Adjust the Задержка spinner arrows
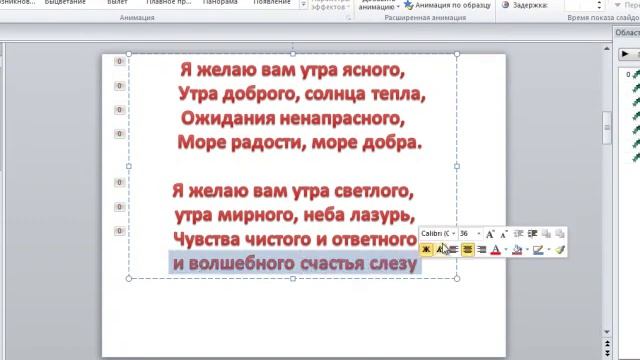Screen dimensions: 640x360 coord(599,5)
